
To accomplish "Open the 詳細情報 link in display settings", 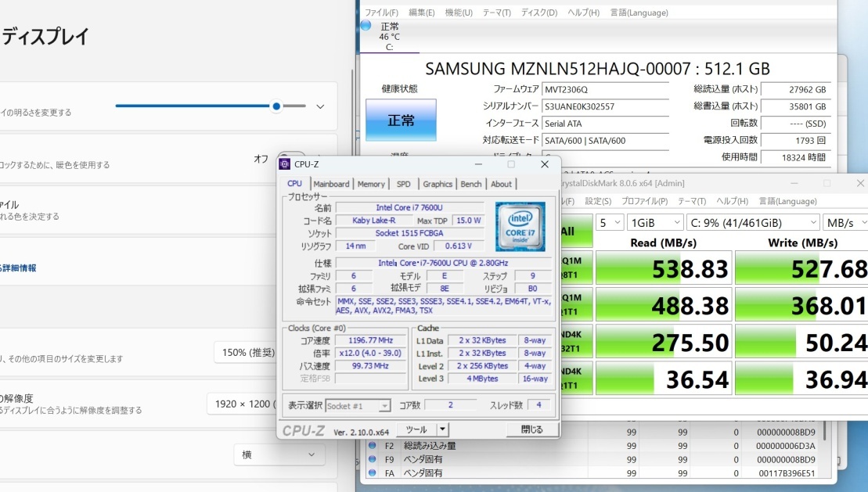I will coord(19,268).
